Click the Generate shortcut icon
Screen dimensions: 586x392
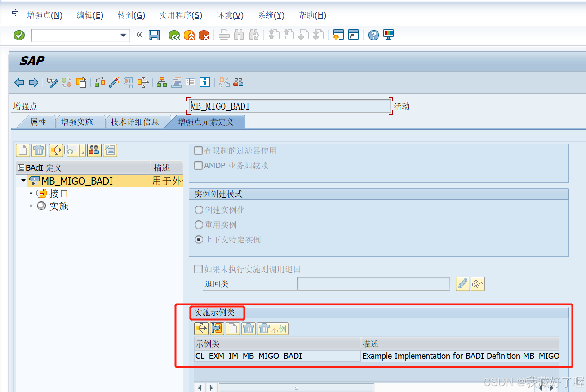[x=354, y=35]
